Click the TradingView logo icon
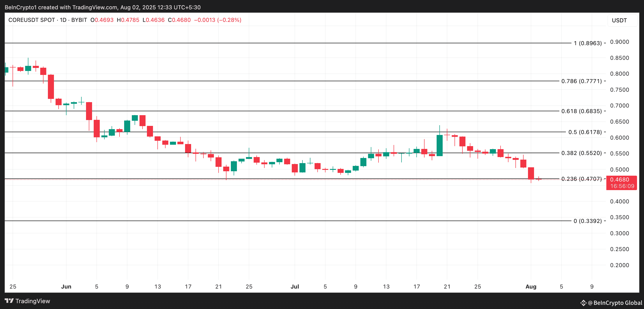The height and width of the screenshot is (309, 644). (9, 301)
